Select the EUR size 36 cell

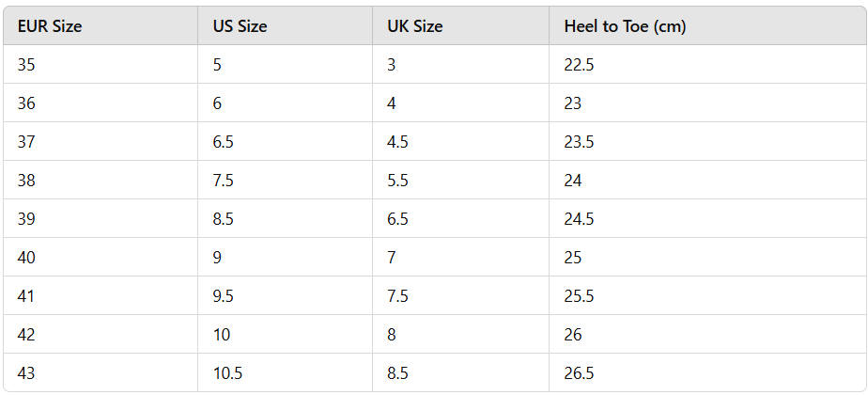point(26,103)
